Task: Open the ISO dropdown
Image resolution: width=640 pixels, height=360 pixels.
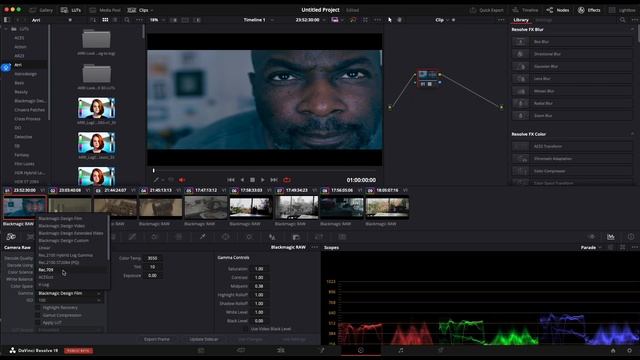Action: pyautogui.click(x=70, y=300)
